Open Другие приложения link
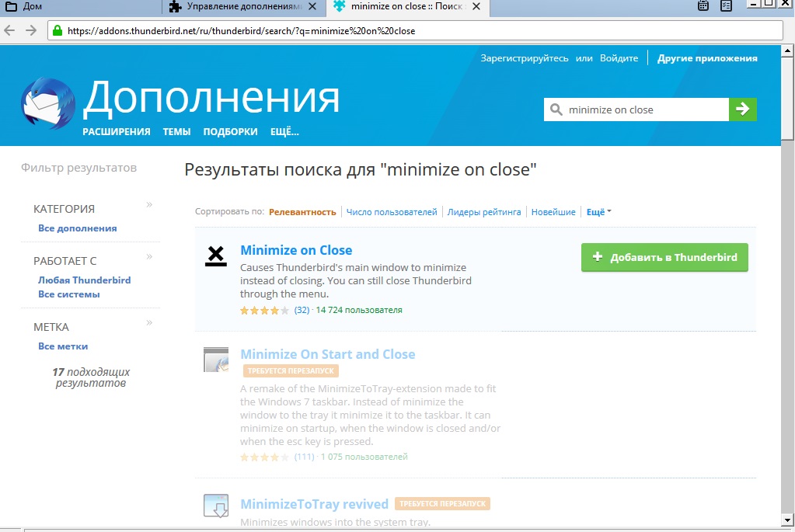795x532 pixels. [707, 58]
